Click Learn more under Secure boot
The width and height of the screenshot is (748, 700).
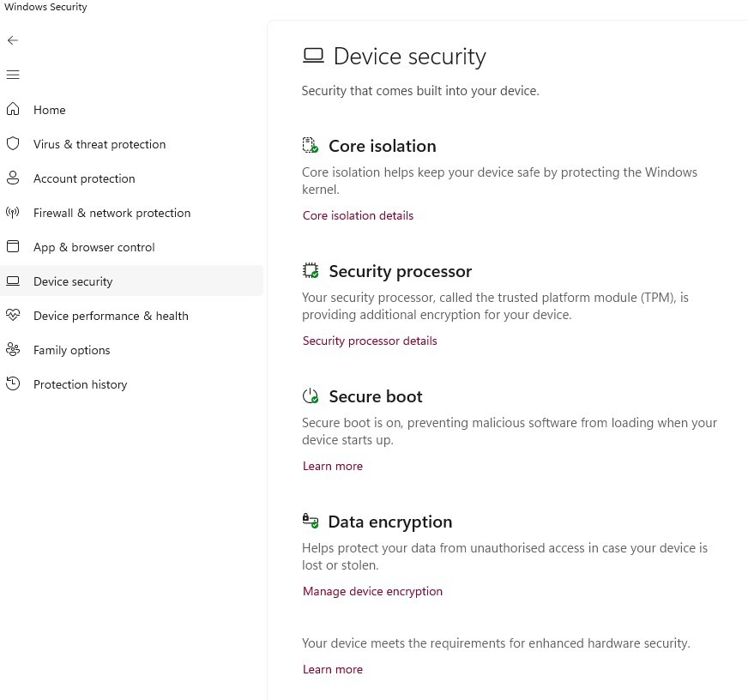tap(333, 466)
